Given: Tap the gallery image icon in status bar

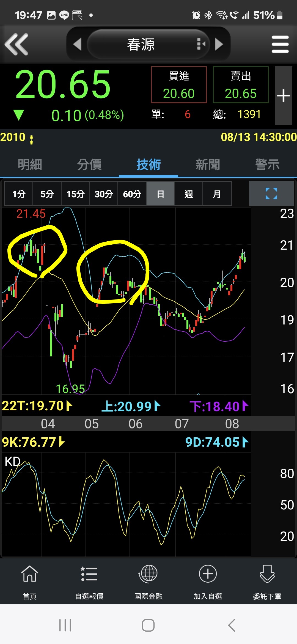Looking at the screenshot, I should tap(51, 15).
